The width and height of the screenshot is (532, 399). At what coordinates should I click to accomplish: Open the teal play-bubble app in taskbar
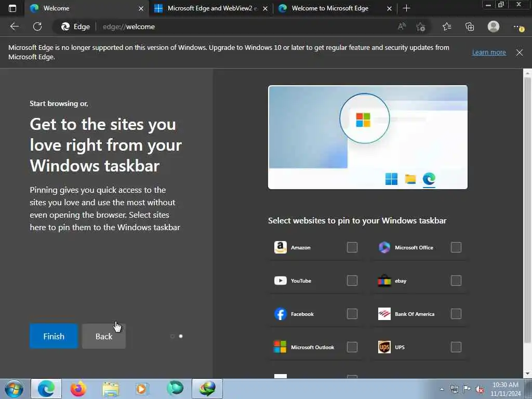click(x=175, y=389)
